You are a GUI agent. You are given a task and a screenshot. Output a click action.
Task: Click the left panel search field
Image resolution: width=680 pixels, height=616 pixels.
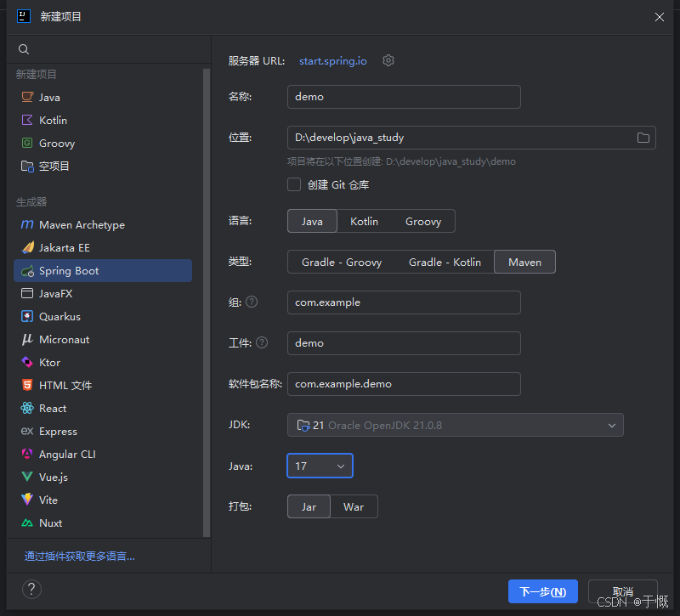tap(109, 49)
